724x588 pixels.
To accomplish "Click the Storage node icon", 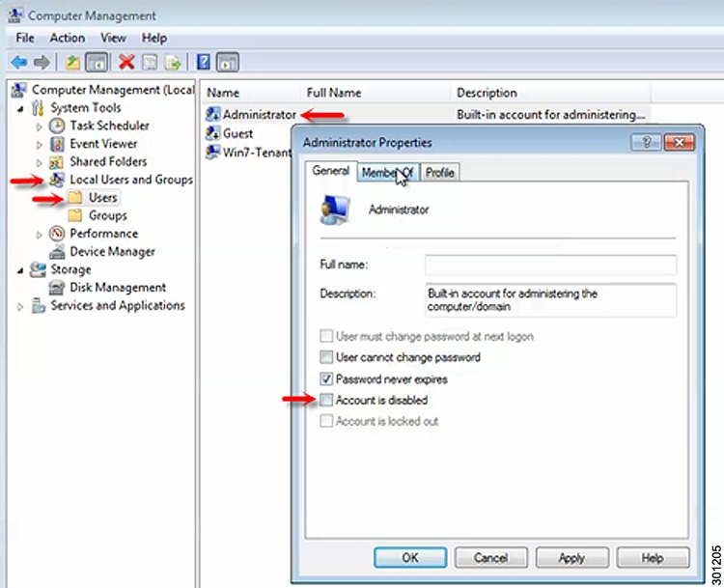I will point(38,269).
